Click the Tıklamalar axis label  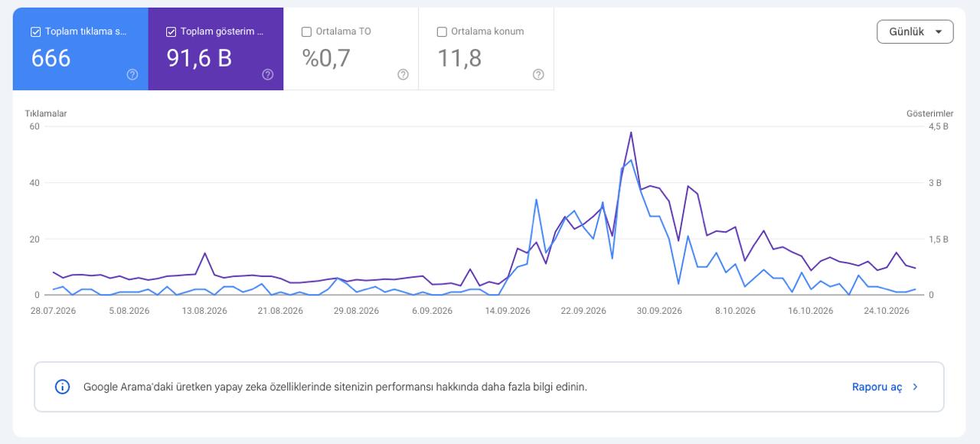[x=46, y=113]
